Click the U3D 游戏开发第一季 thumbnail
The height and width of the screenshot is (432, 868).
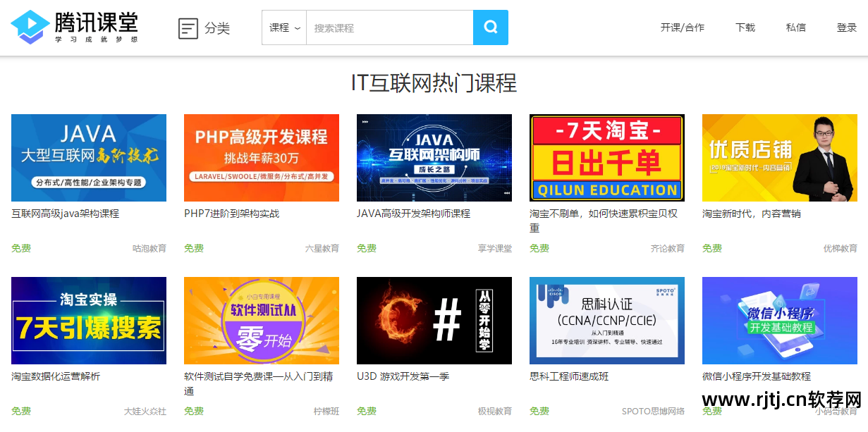pos(434,321)
